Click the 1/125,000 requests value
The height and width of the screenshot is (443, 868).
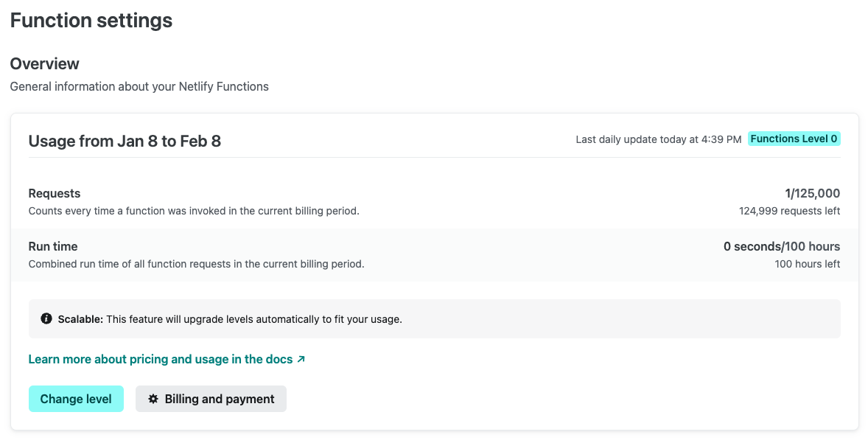[812, 193]
